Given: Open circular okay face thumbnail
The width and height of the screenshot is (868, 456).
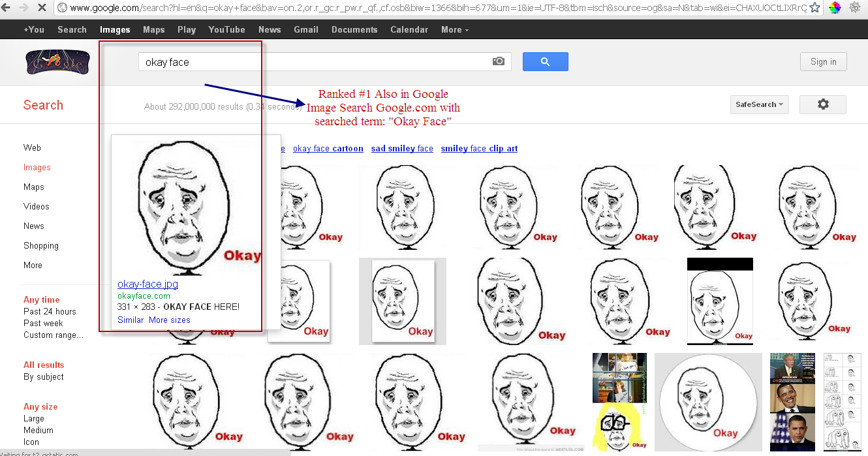Looking at the screenshot, I should pos(708,401).
